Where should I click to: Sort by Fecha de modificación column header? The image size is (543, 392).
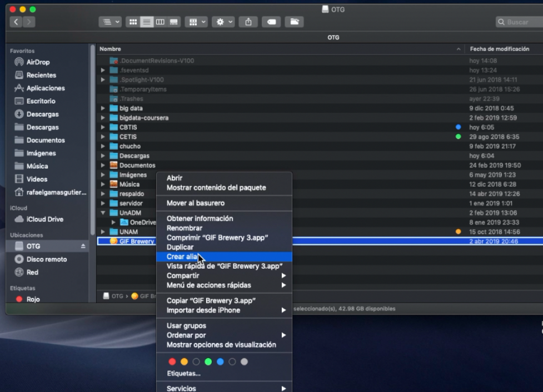pyautogui.click(x=499, y=49)
